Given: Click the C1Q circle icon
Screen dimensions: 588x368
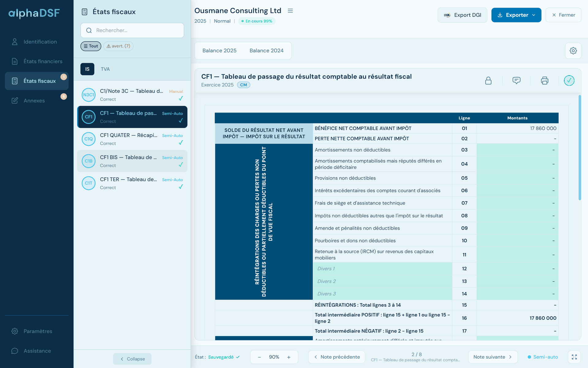Looking at the screenshot, I should click(x=89, y=139).
